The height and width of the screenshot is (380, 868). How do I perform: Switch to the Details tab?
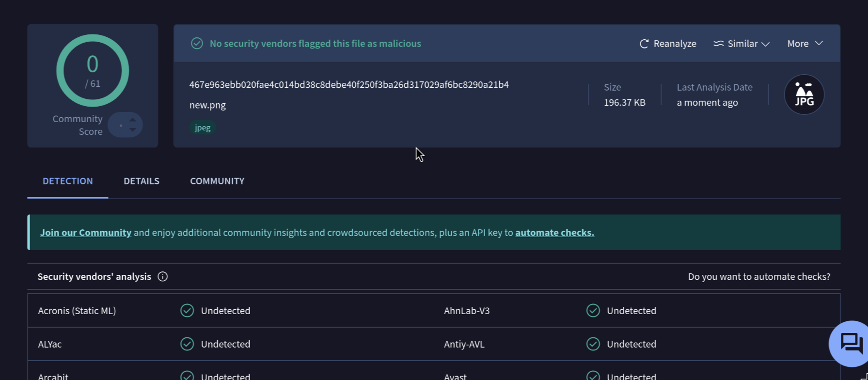click(142, 181)
